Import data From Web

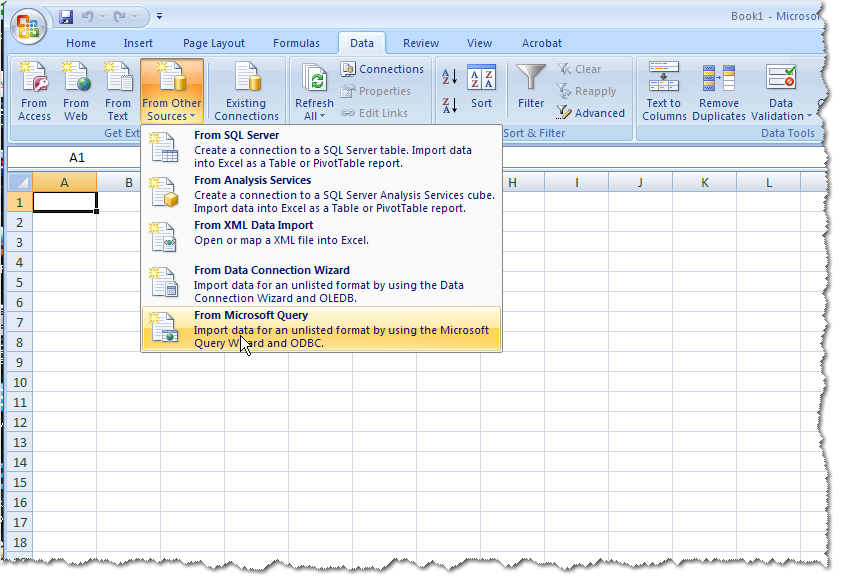point(76,91)
